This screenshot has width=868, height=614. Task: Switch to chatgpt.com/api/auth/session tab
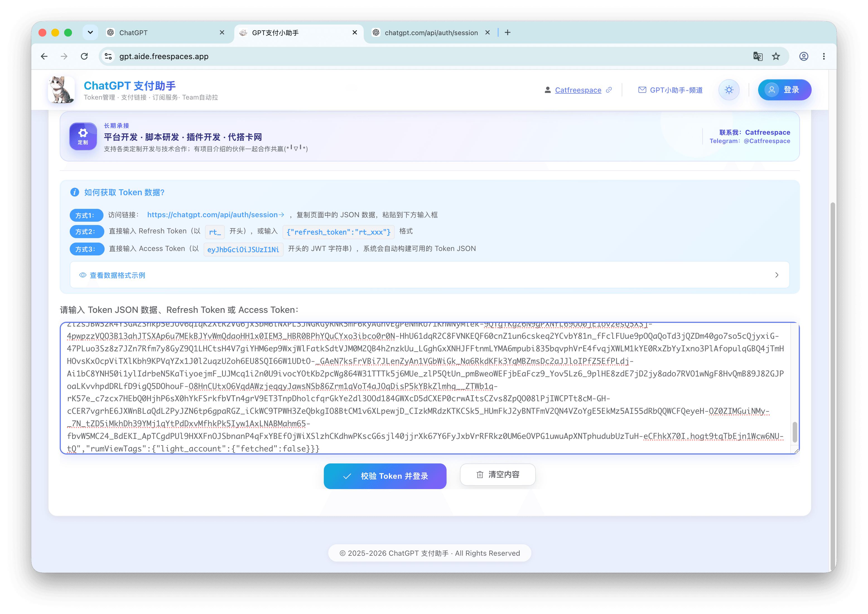(x=431, y=33)
